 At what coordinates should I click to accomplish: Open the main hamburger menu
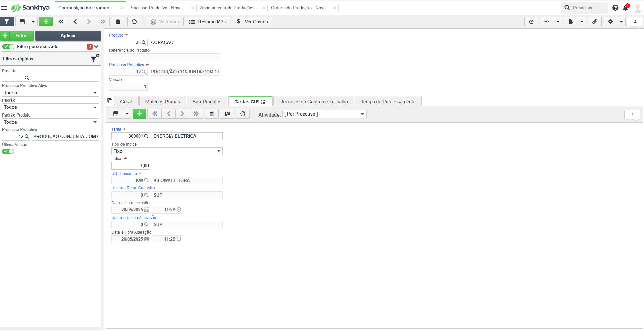click(x=4, y=8)
